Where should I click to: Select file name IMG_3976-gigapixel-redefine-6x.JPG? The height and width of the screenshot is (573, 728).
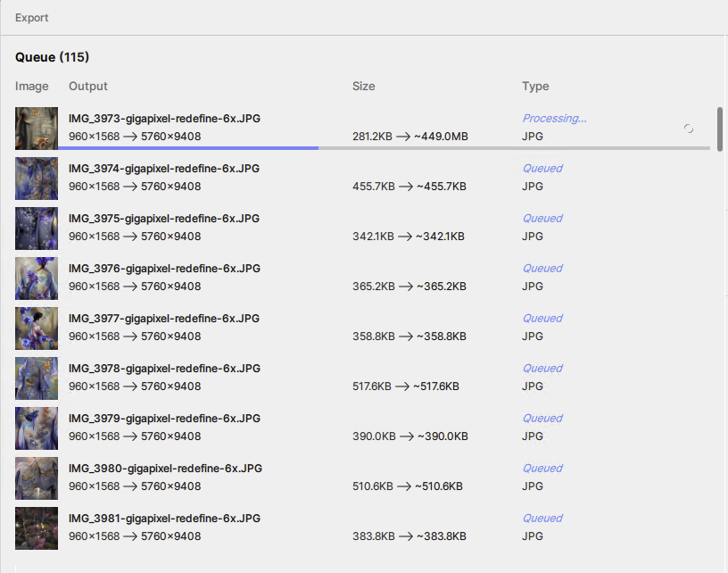coord(164,269)
